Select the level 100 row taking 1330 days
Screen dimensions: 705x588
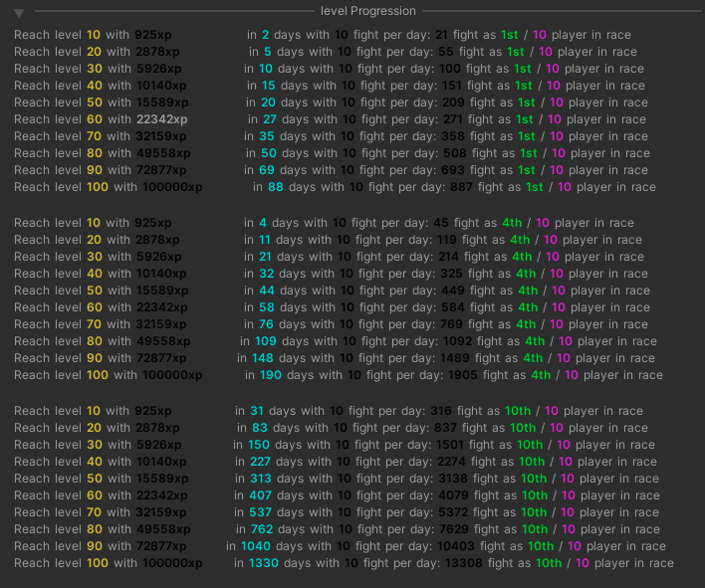point(344,563)
